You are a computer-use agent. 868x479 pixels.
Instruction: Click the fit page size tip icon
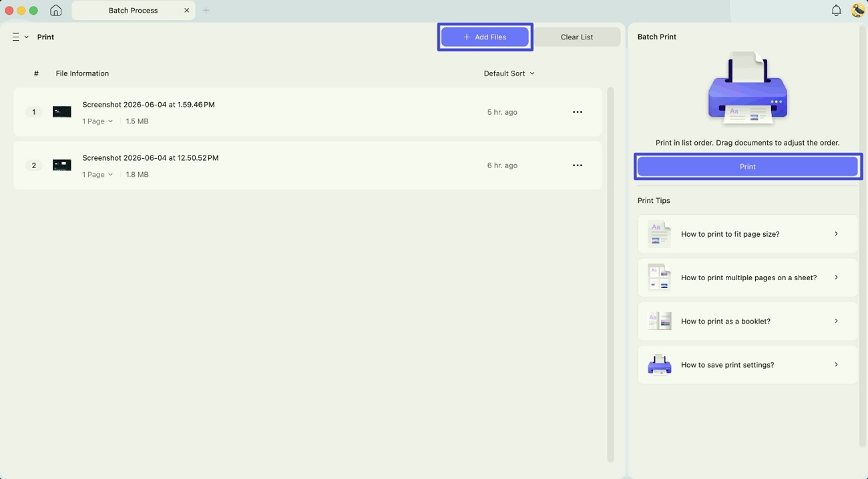[659, 234]
